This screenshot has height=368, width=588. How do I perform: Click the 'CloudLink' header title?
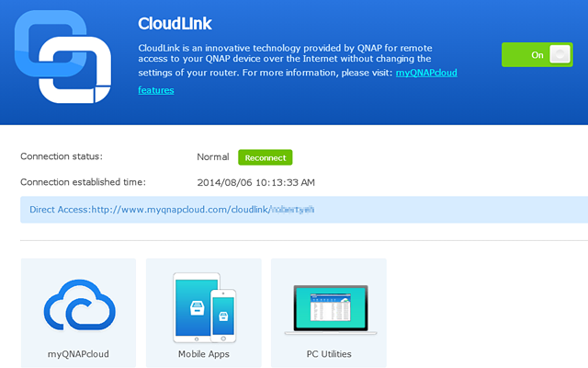click(175, 22)
